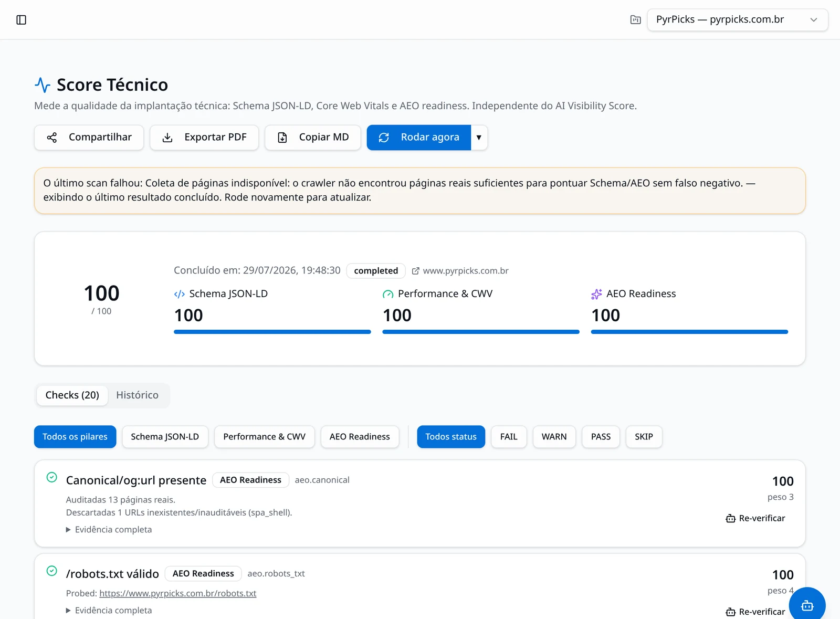
Task: Click the AEO Readiness sparkle icon
Action: pos(596,294)
